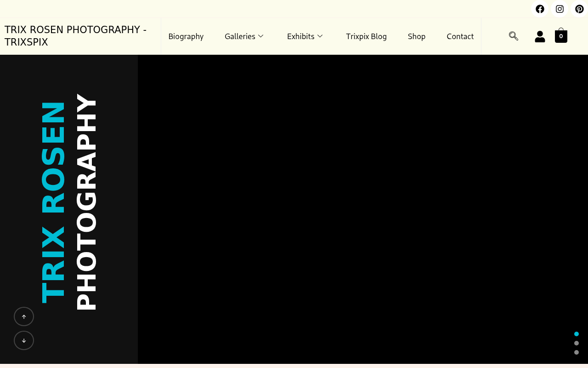Click the vertical PHOTOGRAPHY heading

86,201
